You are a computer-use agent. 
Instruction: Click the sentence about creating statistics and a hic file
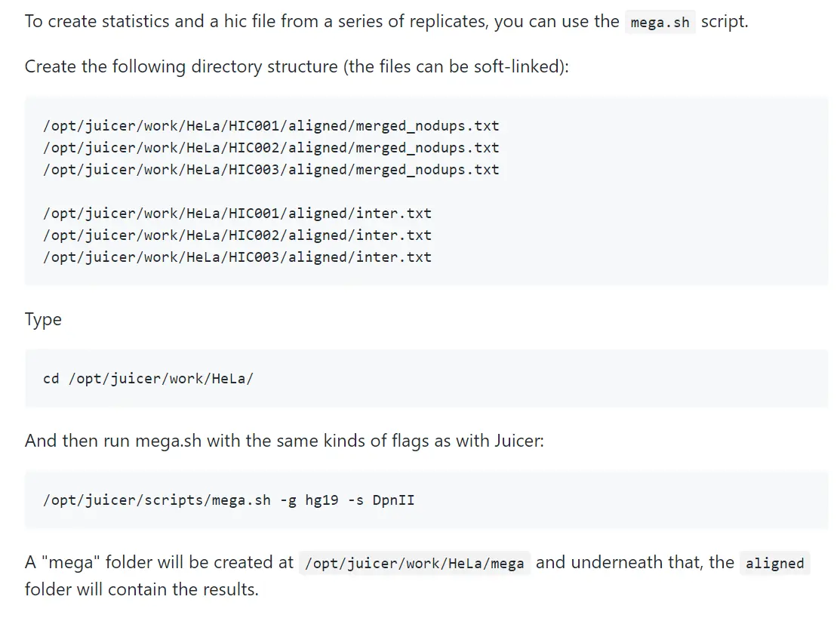[x=317, y=21]
